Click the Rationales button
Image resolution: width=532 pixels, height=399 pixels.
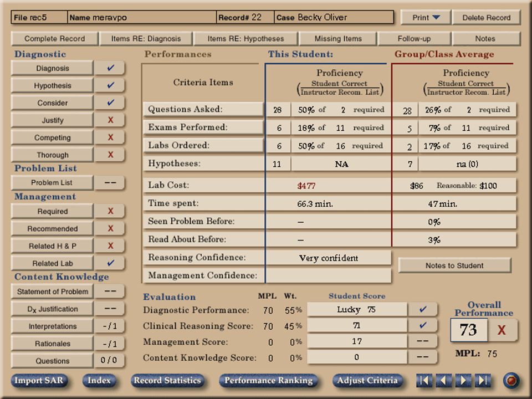click(52, 344)
